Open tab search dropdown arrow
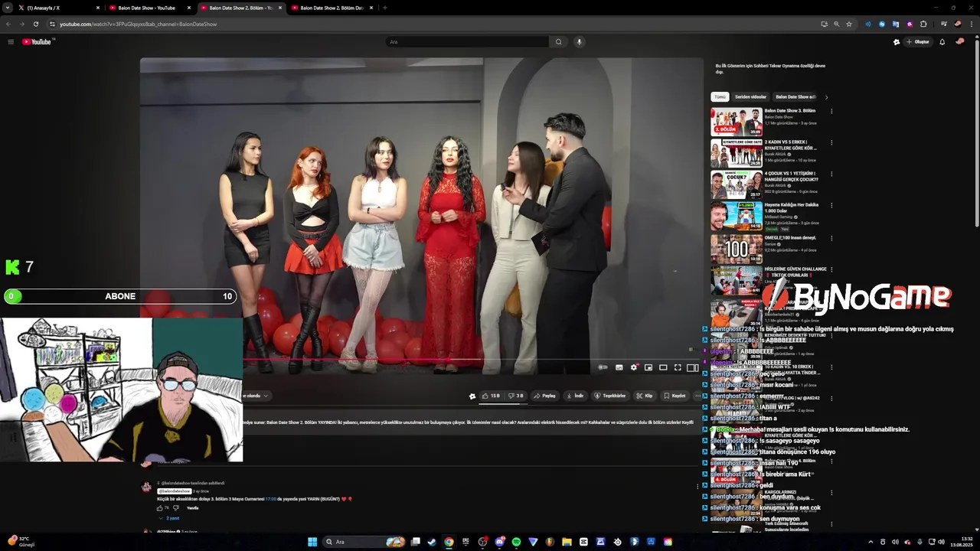 tap(7, 8)
